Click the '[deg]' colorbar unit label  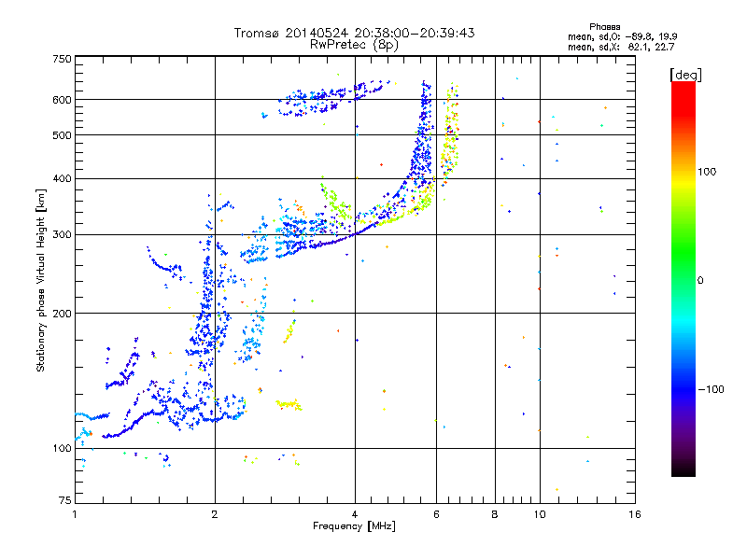click(x=685, y=75)
